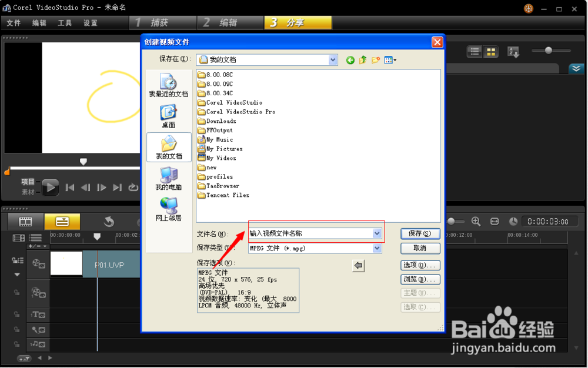Open the save type MPEG dropdown
Screen dimensions: 588x368
click(377, 249)
